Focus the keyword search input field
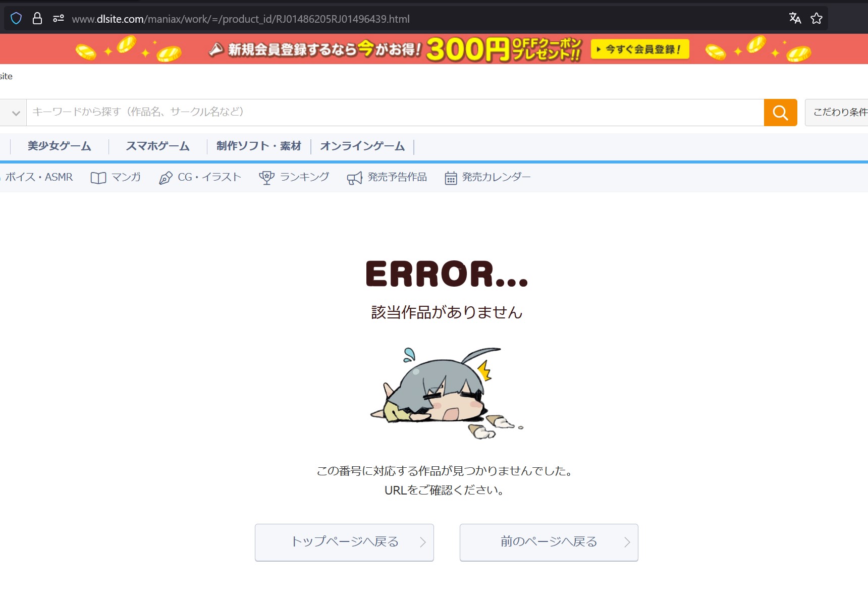Image resolution: width=868 pixels, height=601 pixels. (x=395, y=113)
